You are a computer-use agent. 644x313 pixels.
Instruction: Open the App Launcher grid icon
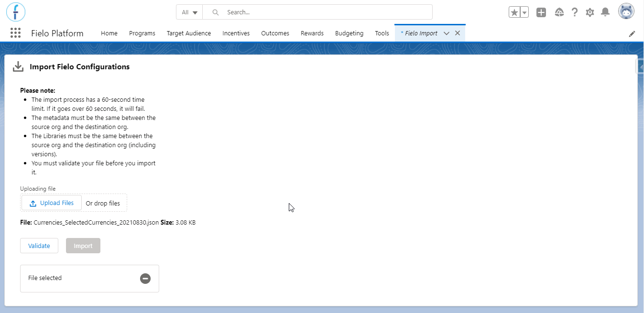[15, 33]
